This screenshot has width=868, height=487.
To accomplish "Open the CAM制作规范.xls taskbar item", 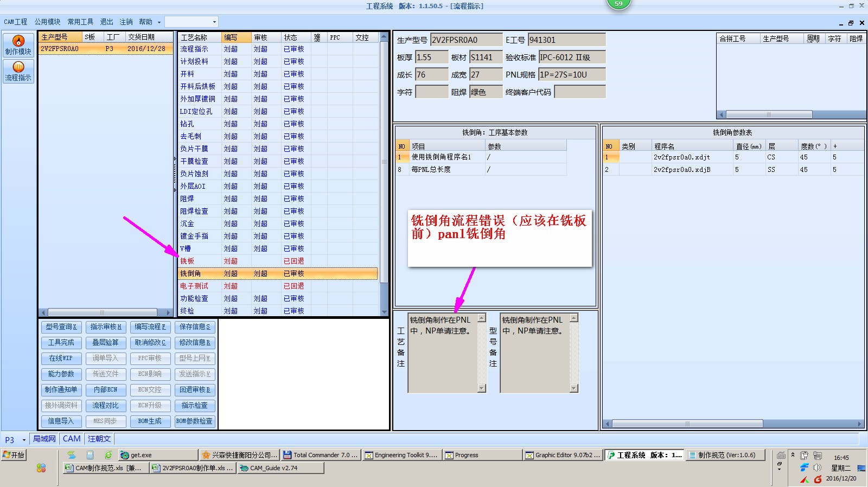I will [105, 468].
